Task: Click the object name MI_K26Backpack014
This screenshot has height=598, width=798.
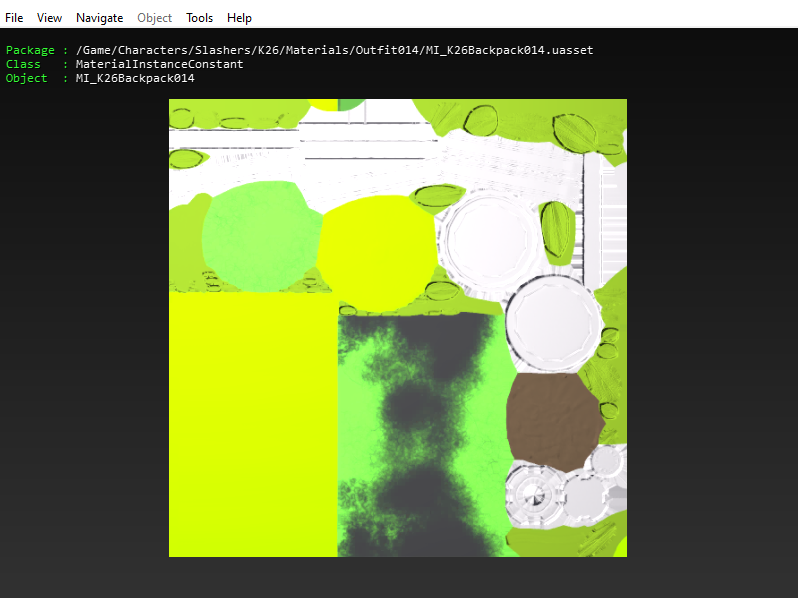Action: (135, 78)
